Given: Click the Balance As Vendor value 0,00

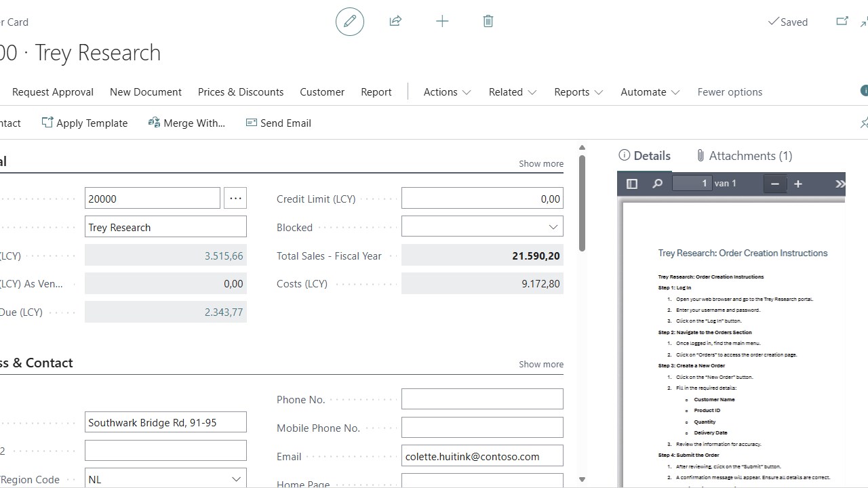Looking at the screenshot, I should coord(233,283).
